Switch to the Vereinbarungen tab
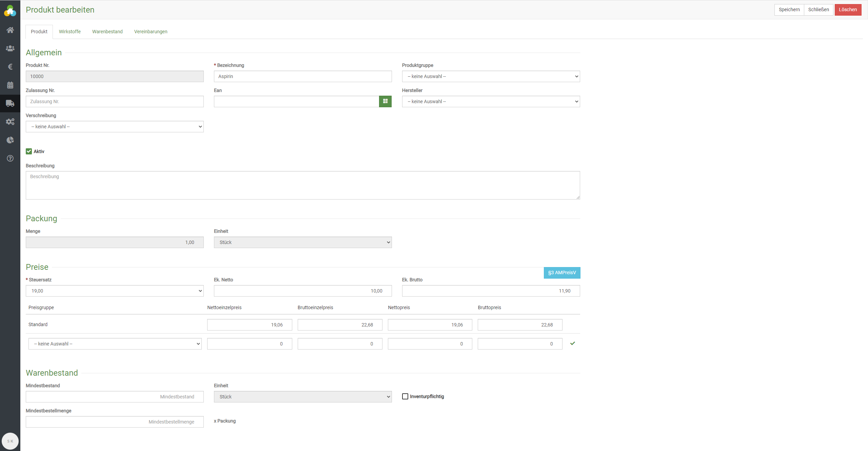This screenshot has height=451, width=868. pyautogui.click(x=151, y=32)
